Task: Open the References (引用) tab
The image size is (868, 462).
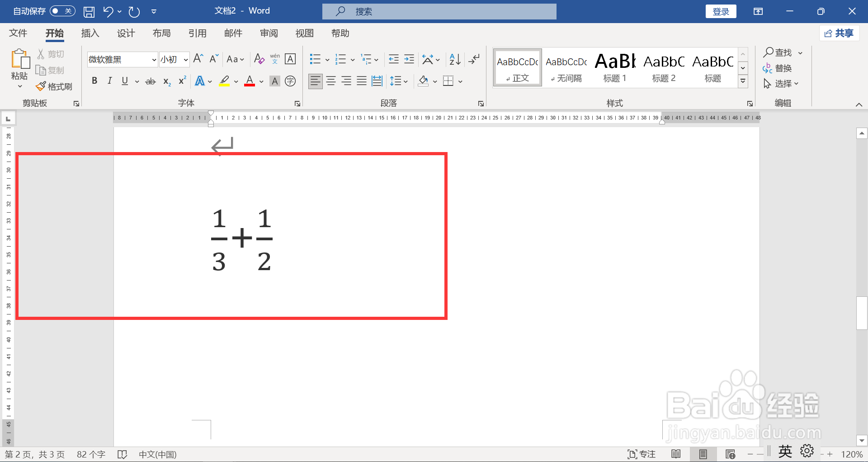Action: pos(197,33)
